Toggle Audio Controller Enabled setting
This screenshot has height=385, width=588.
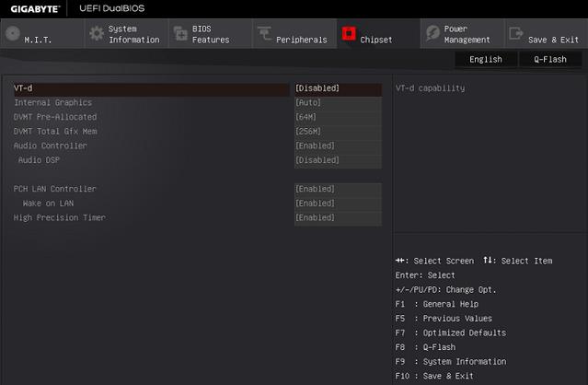(x=337, y=146)
